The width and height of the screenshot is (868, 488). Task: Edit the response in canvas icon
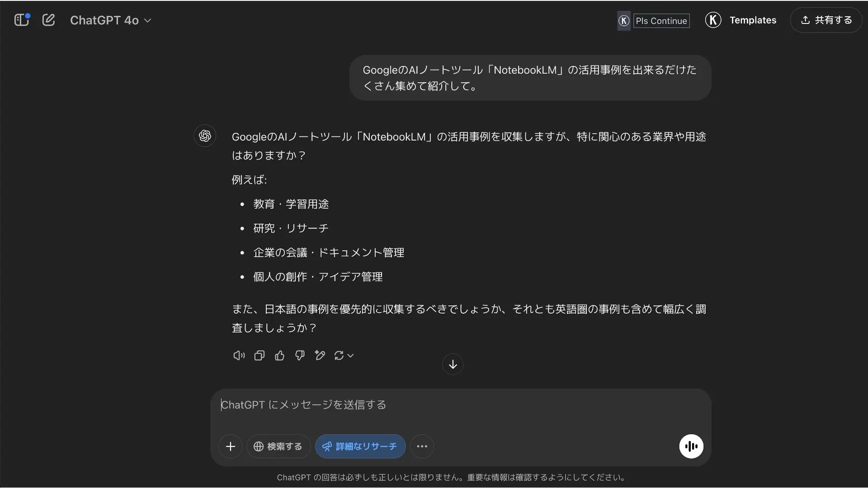[x=320, y=356]
